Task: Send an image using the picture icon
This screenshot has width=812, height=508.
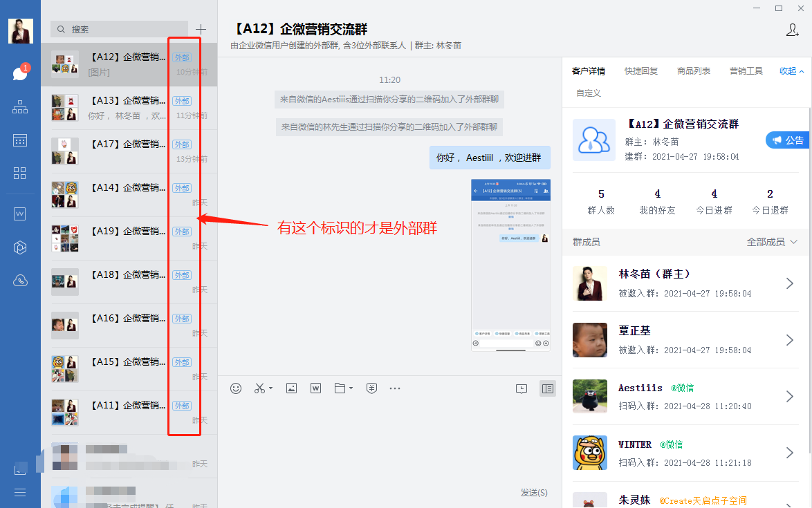Action: 292,388
